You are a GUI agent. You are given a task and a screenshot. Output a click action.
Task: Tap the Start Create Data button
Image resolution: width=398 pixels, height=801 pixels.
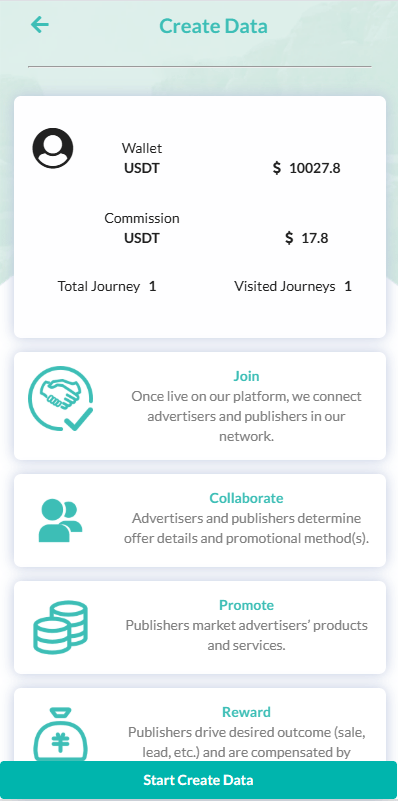pyautogui.click(x=199, y=780)
